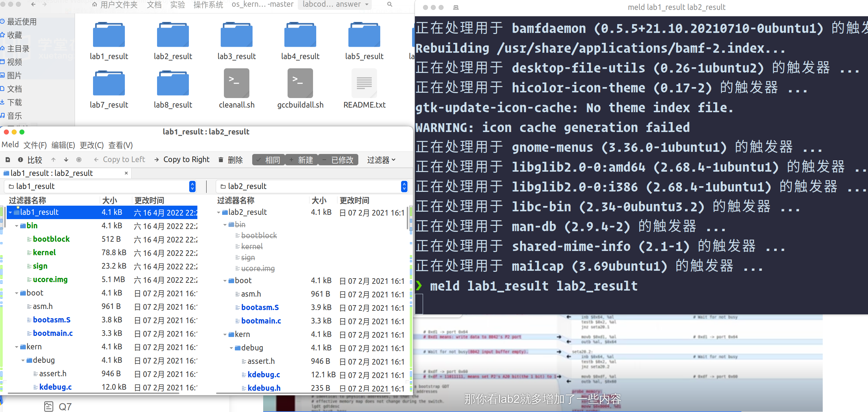Click the down arrow for next change

point(66,160)
